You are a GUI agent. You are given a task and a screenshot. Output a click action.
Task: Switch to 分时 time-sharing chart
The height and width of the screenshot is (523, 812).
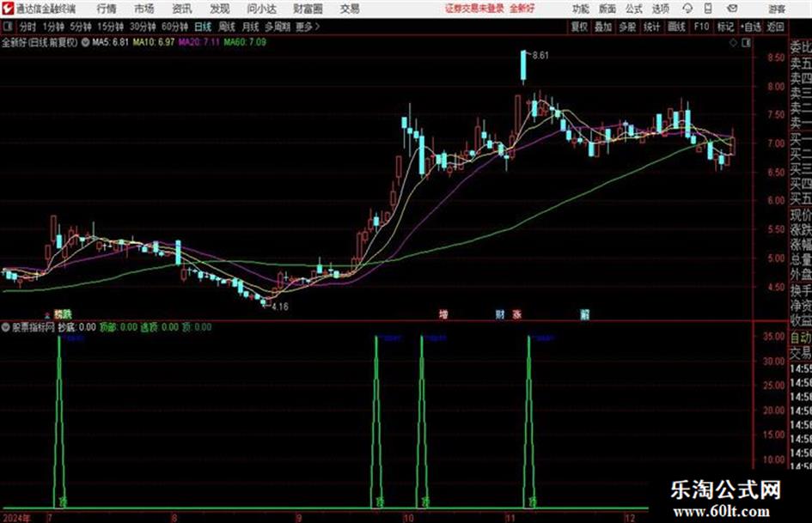27,27
